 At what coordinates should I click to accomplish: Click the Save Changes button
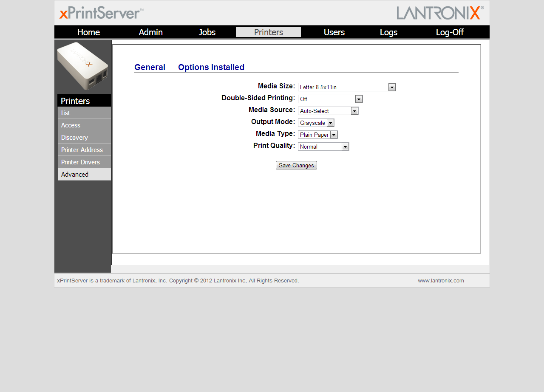click(296, 166)
